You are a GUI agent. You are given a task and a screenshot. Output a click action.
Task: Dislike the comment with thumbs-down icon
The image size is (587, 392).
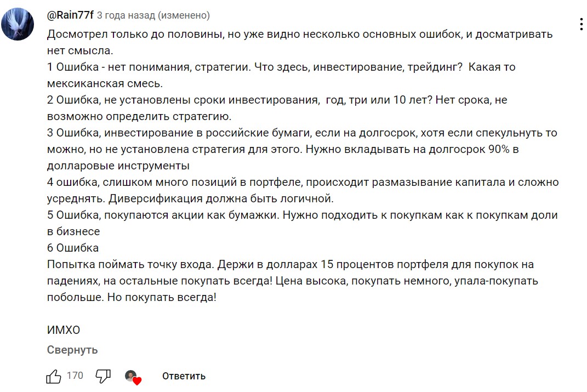pos(103,376)
